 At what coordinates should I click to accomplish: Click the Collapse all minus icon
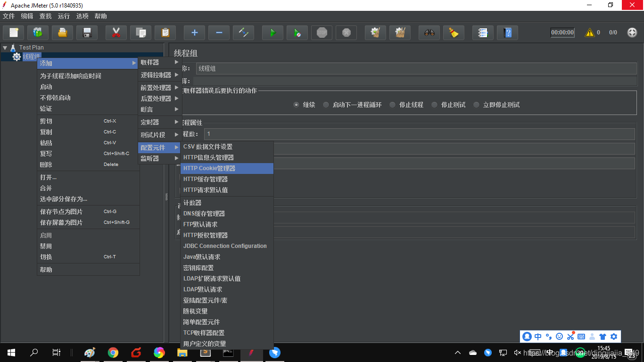[219, 33]
